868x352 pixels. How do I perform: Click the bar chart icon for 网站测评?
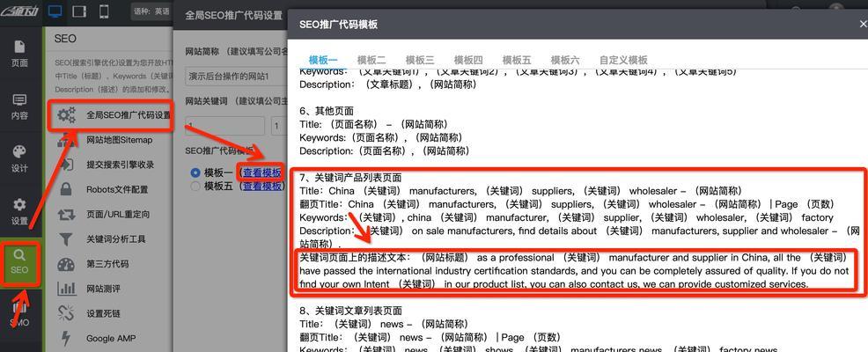point(66,289)
